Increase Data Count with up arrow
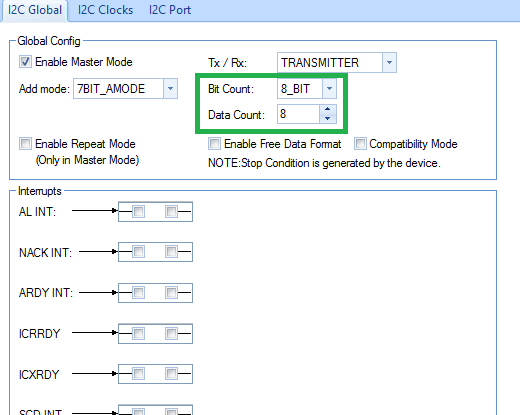The image size is (520, 415). click(328, 109)
